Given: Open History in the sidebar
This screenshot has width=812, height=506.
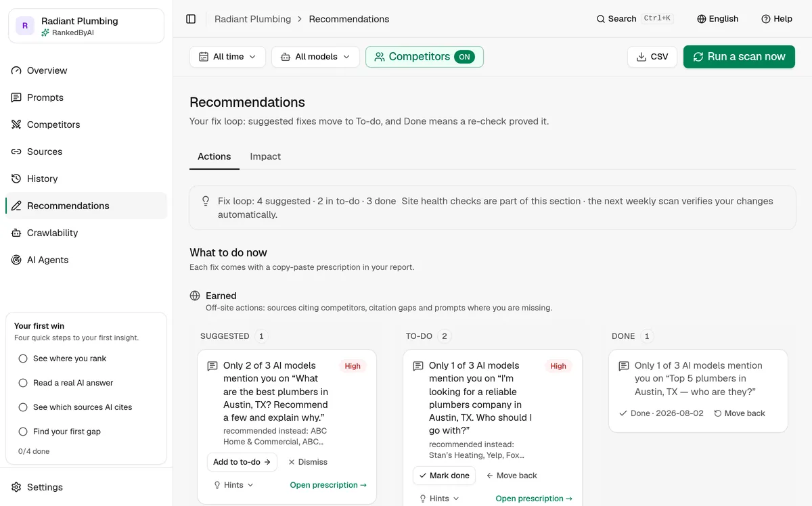Looking at the screenshot, I should 86,179.
